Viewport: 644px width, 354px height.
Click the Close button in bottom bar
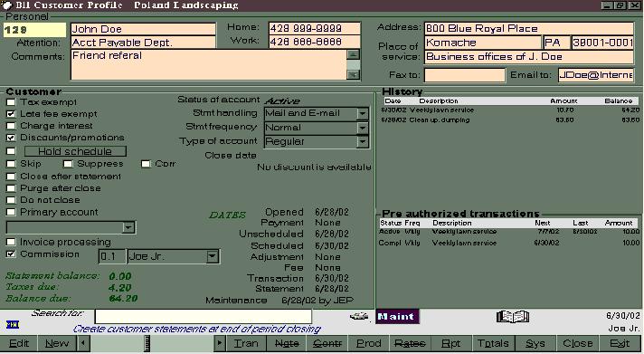pos(577,343)
